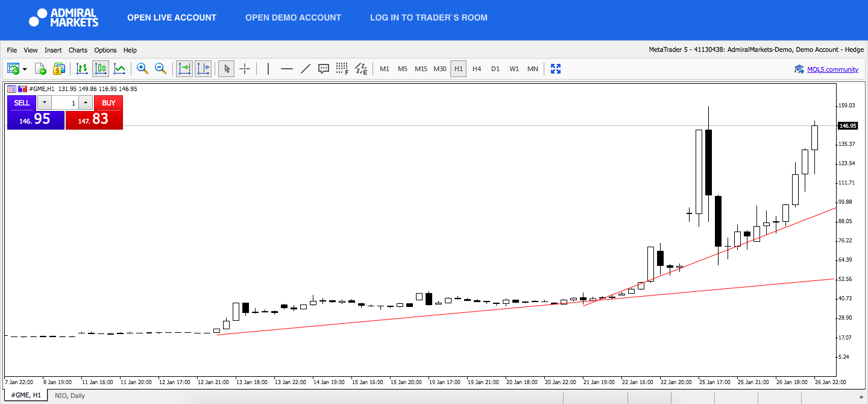Select the trendline drawing tool
The image size is (868, 404).
click(305, 69)
